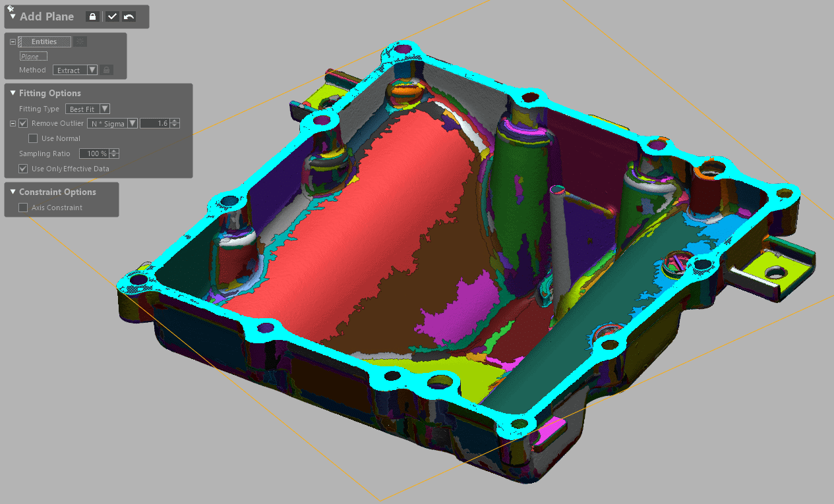This screenshot has height=504, width=834.
Task: Click the clear-selection icon beside Entities
Action: tap(80, 42)
